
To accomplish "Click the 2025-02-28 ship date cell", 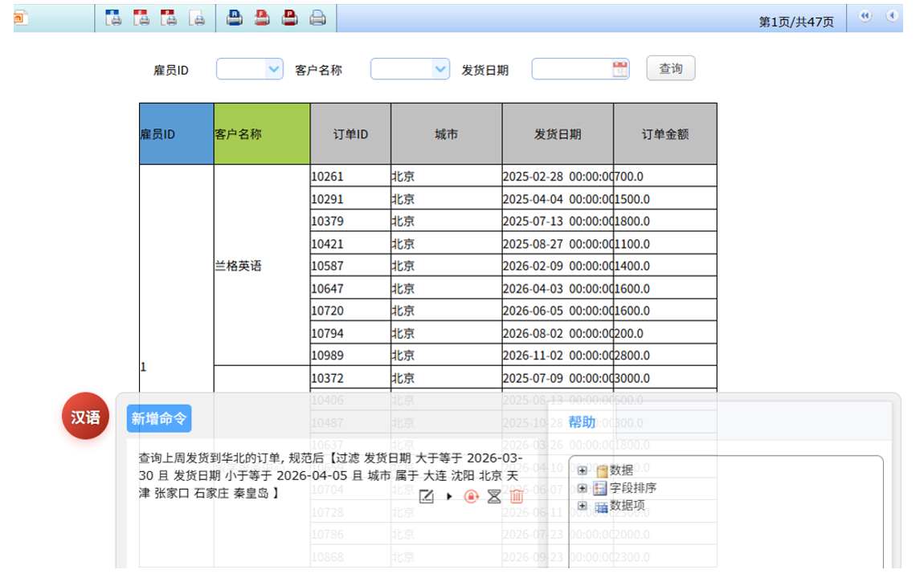I will click(558, 177).
